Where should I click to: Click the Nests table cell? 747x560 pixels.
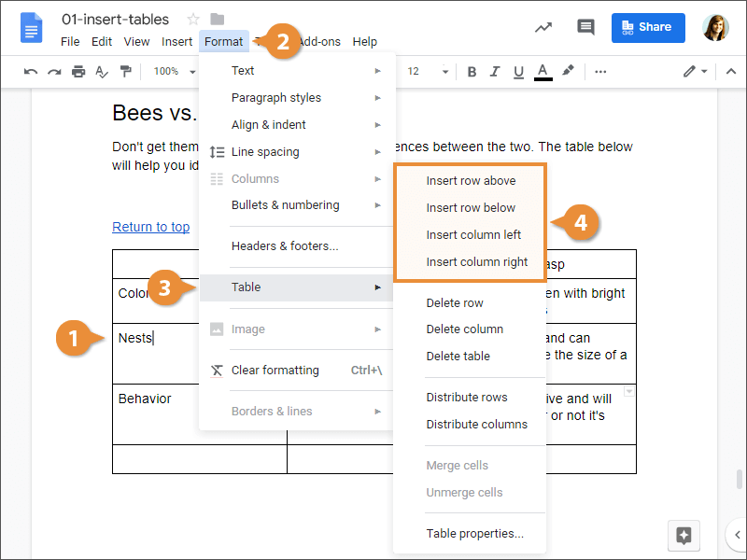point(156,354)
